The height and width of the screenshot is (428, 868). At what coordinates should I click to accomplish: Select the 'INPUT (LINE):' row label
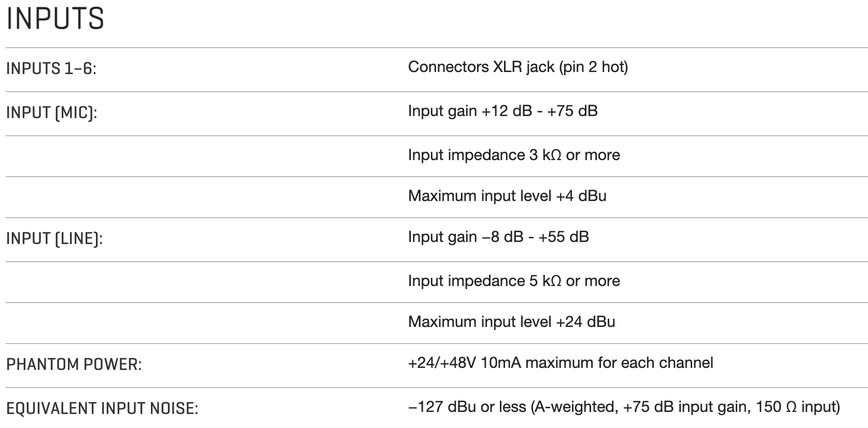pyautogui.click(x=54, y=238)
